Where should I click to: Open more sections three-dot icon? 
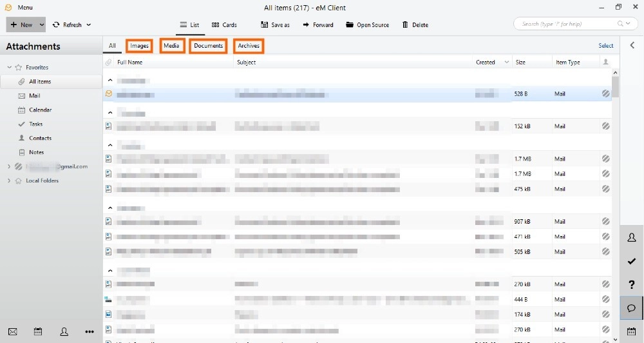90,331
